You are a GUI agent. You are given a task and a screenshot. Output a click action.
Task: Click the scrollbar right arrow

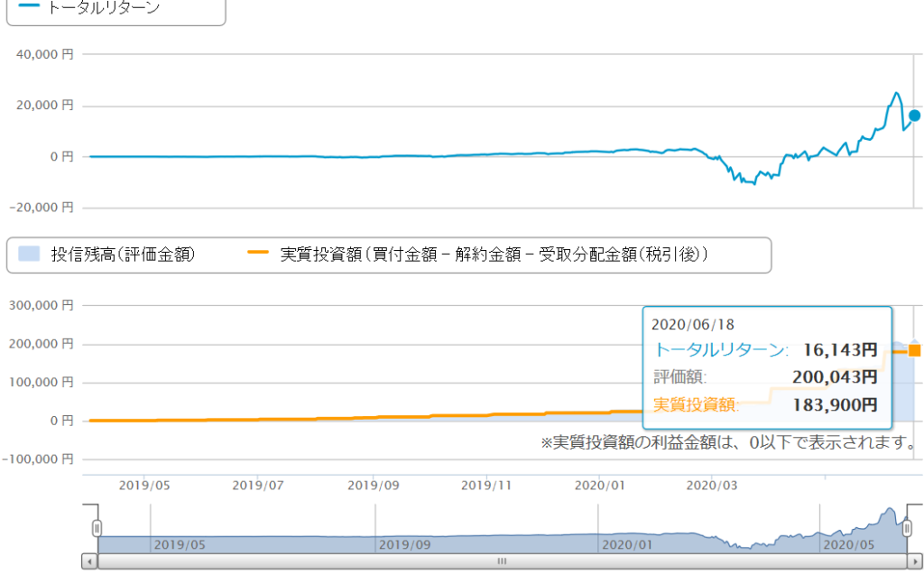pos(915,561)
